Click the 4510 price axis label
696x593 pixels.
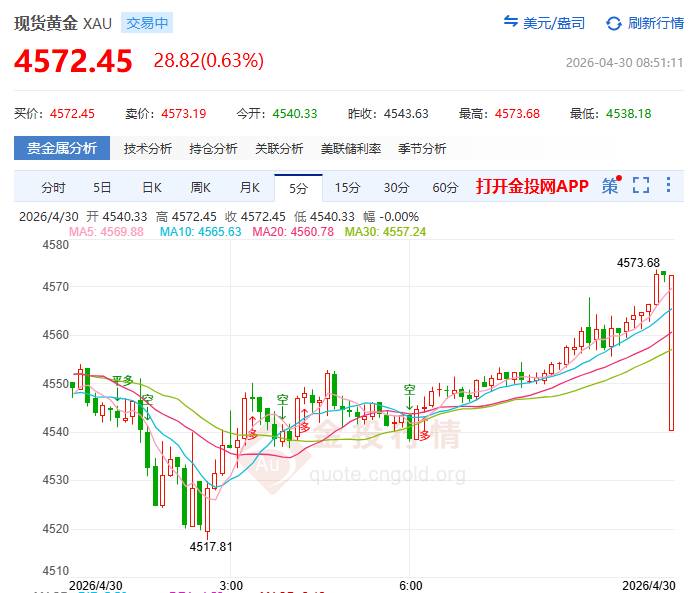56,570
